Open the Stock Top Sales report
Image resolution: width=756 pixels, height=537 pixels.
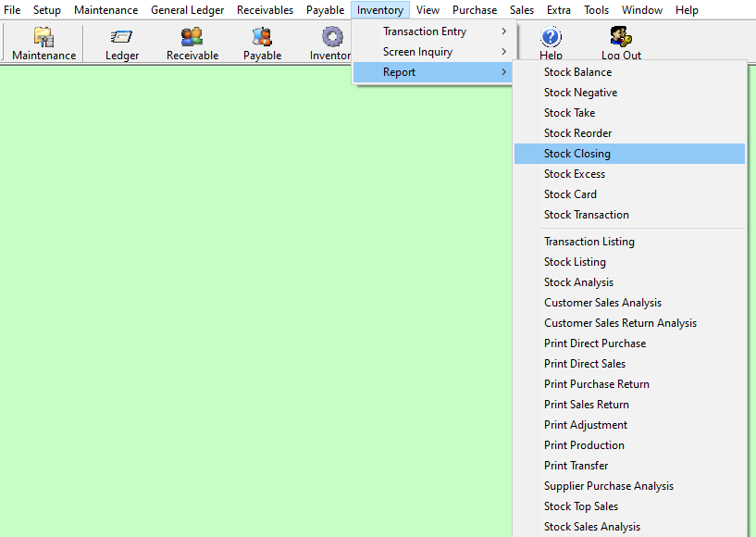pos(629,506)
